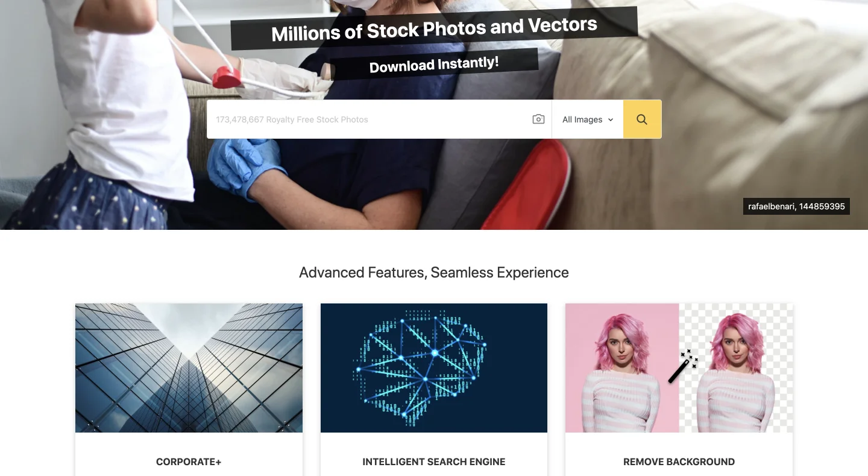Click the Millions of Stock Photos headline

pyautogui.click(x=434, y=28)
